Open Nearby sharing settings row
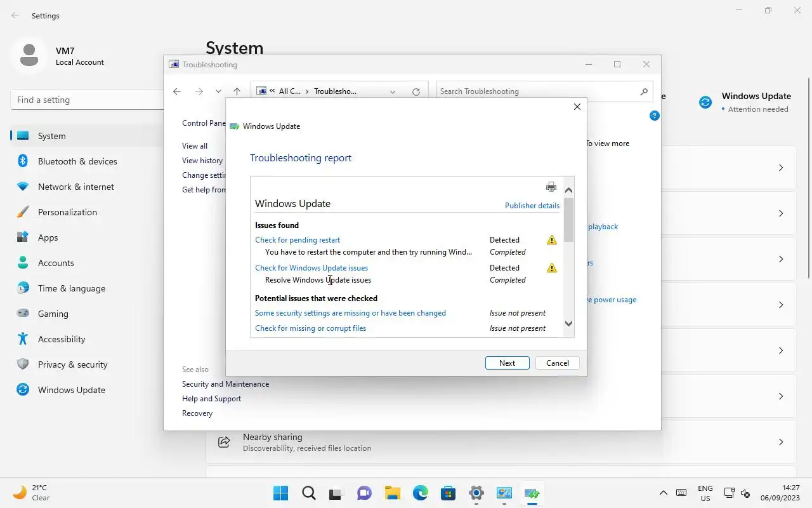812x508 pixels. tap(501, 442)
